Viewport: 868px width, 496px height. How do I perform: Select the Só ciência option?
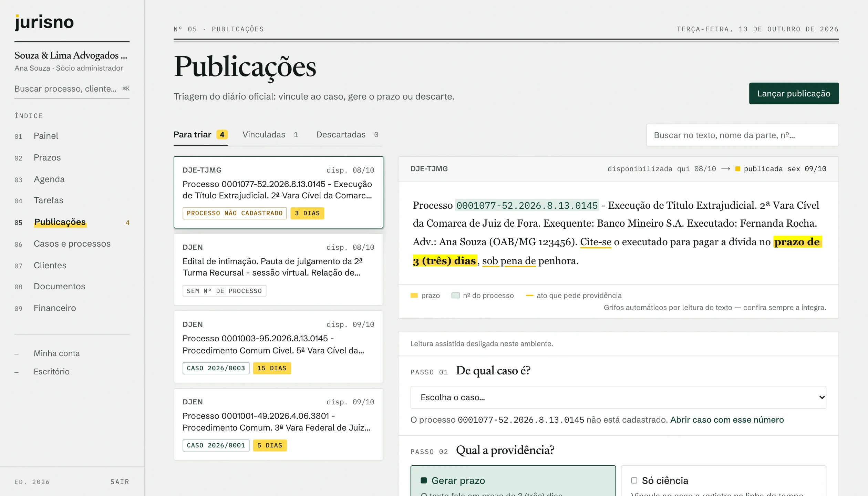point(723,481)
